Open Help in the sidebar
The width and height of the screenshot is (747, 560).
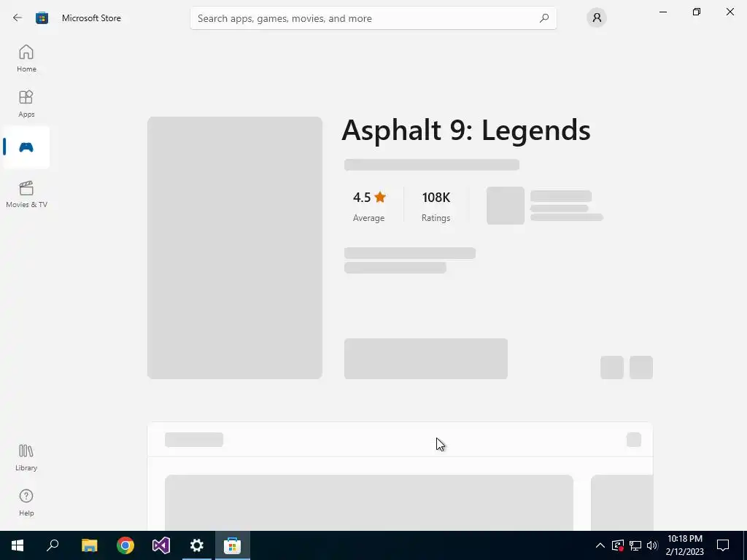[x=26, y=502]
